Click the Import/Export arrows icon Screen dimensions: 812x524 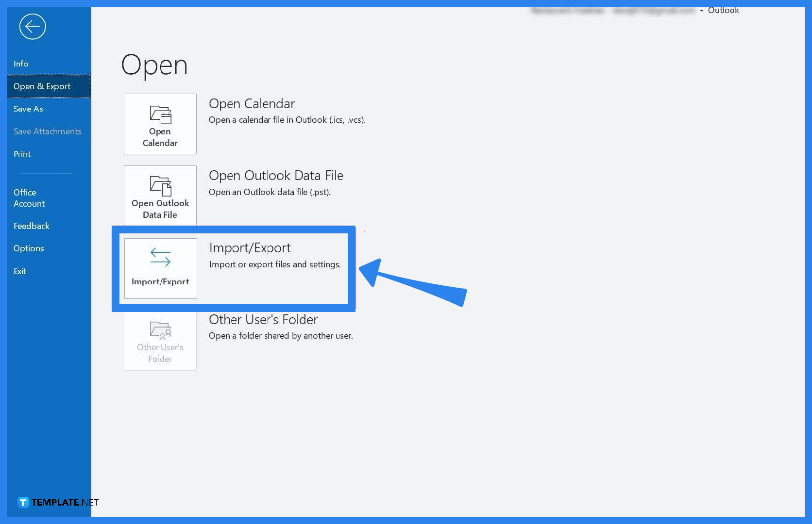[160, 257]
